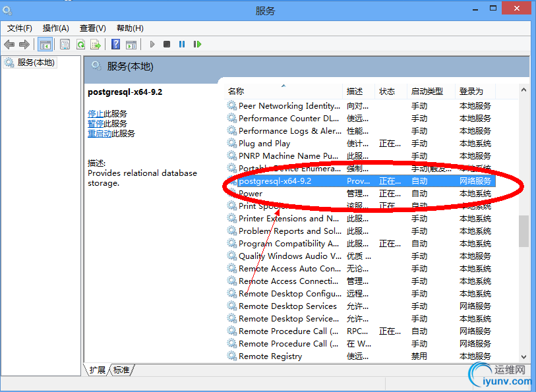The height and width of the screenshot is (392, 536).
Task: Click the 停止 service link
Action: [96, 114]
